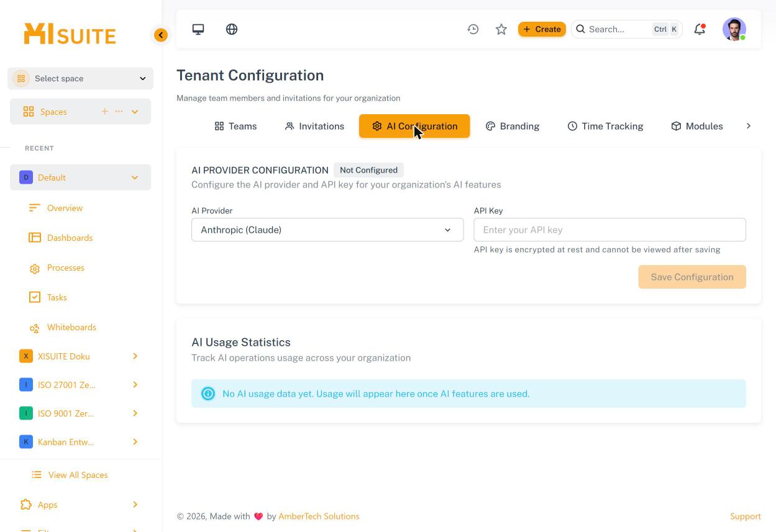
Task: Go to Processes in the sidebar
Action: point(65,268)
